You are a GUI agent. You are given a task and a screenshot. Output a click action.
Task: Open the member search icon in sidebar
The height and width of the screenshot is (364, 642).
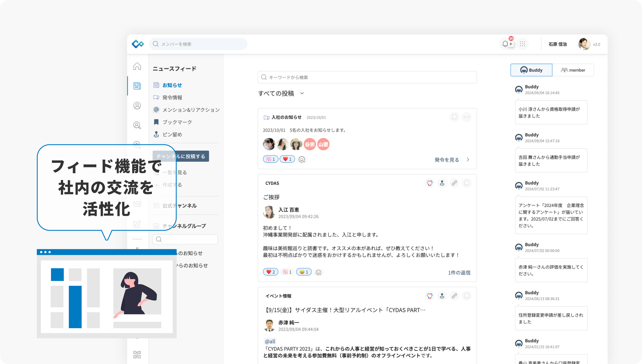pos(137,125)
